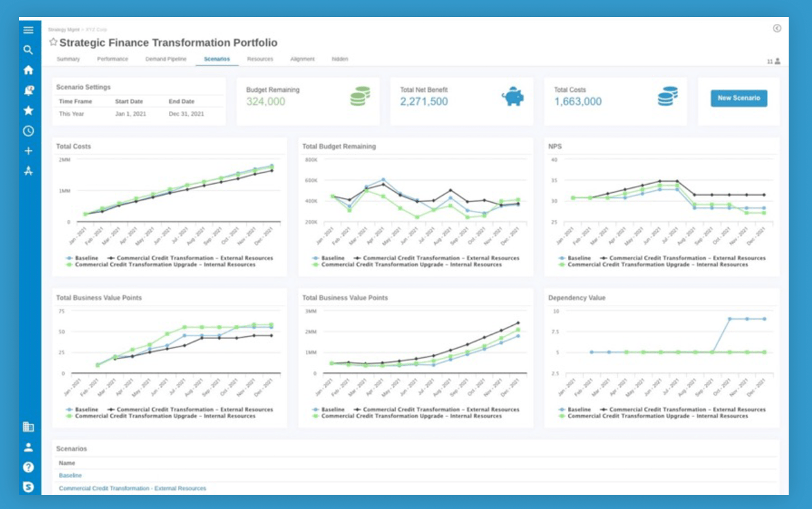Screen dimensions: 812x509
Task: Open Favorites using the sidebar solid star
Action: coord(28,110)
